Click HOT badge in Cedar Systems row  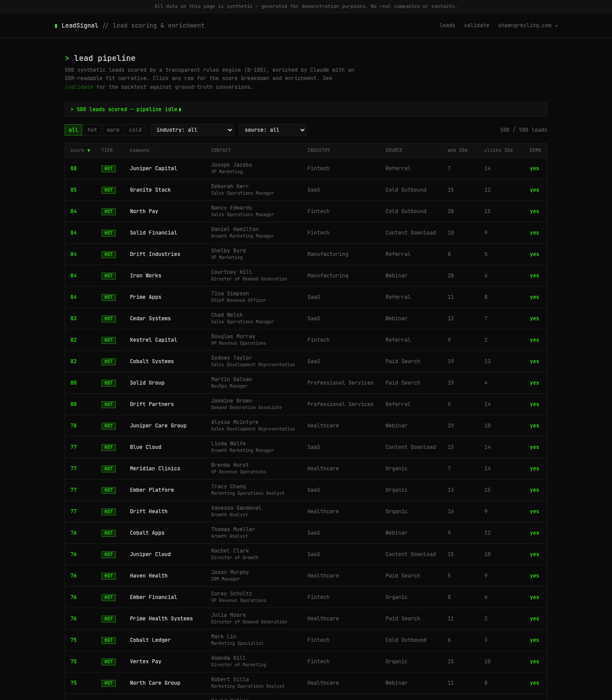click(x=108, y=319)
